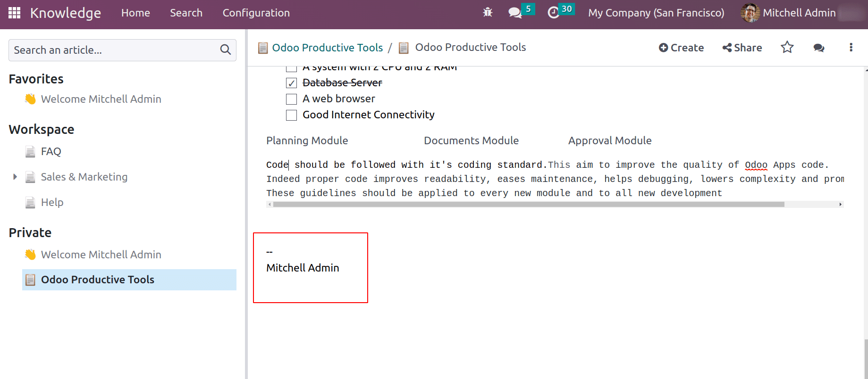Click the Sales & Marketing document icon
This screenshot has height=379, width=868.
tap(30, 177)
